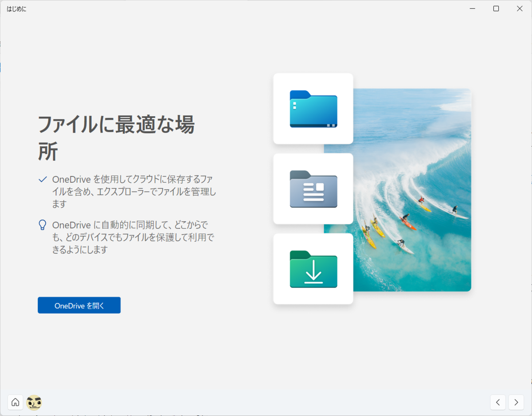This screenshot has width=532, height=416.
Task: Click the heading ファイルに最適な場所
Action: (116, 138)
